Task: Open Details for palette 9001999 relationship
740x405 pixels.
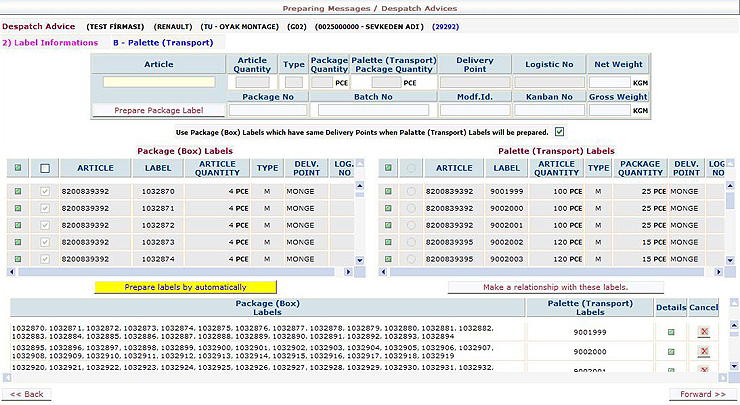Action: (670, 332)
